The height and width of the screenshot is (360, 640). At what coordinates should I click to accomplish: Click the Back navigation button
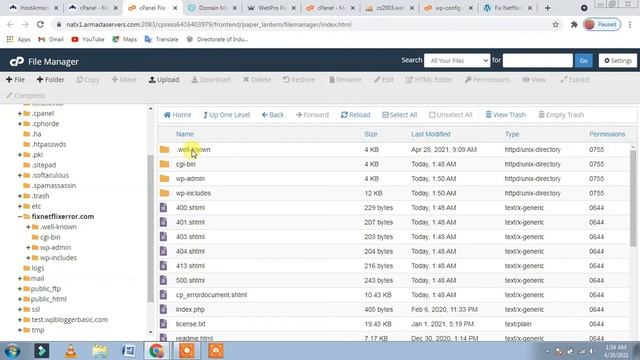(273, 115)
